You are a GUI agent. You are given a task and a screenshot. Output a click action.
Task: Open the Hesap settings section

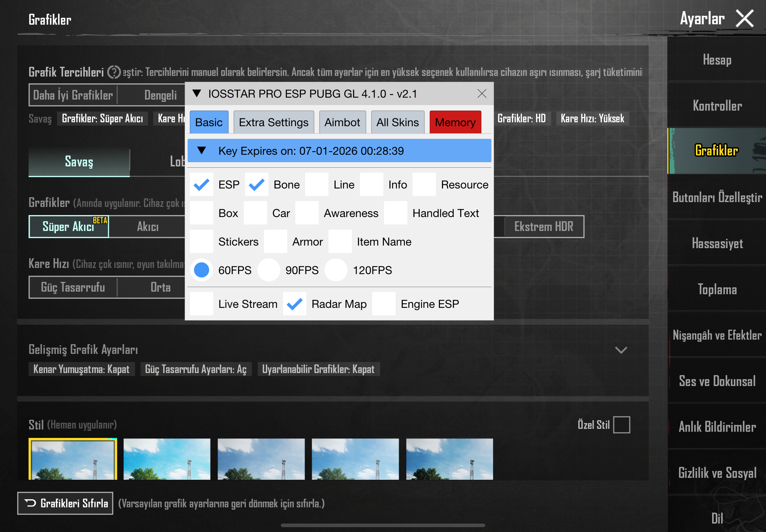pos(717,60)
